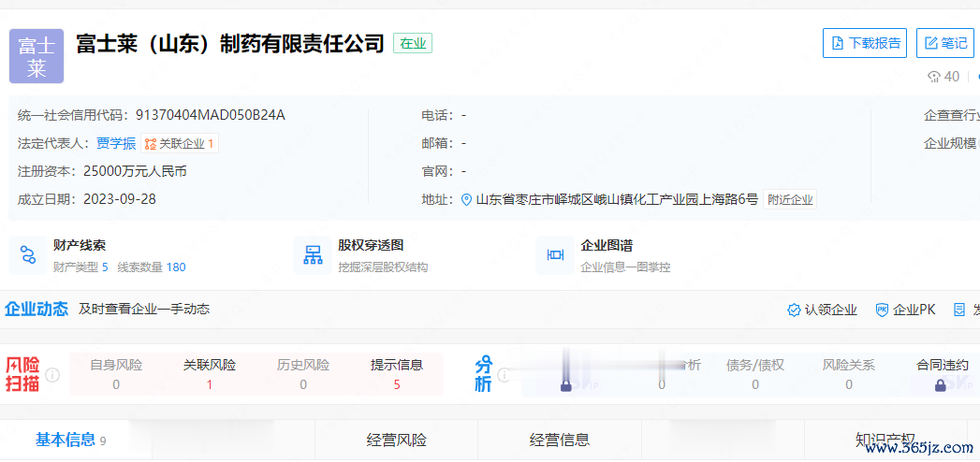
Task: Click the 企业动态 heading
Action: click(37, 309)
